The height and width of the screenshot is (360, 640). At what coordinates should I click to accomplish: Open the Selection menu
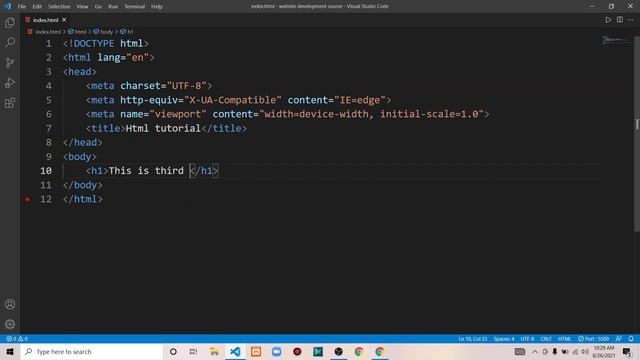(59, 6)
